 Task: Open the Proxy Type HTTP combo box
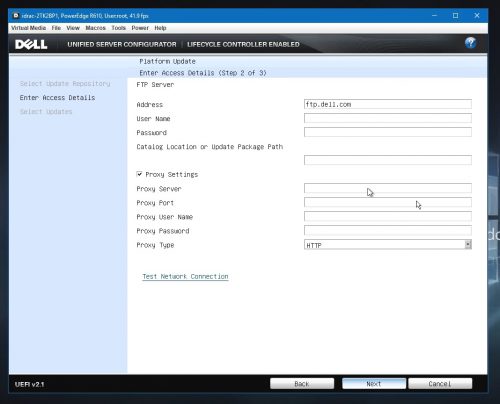click(388, 245)
